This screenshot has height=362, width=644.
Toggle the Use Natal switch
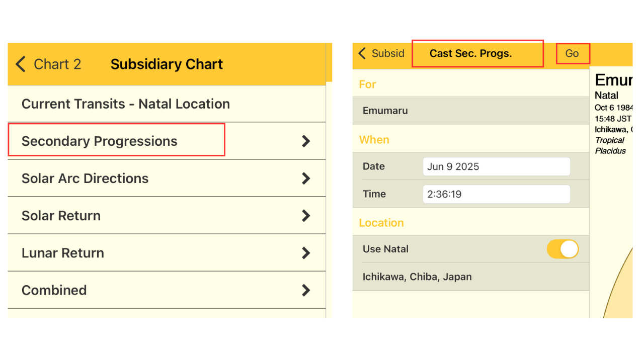coord(562,249)
